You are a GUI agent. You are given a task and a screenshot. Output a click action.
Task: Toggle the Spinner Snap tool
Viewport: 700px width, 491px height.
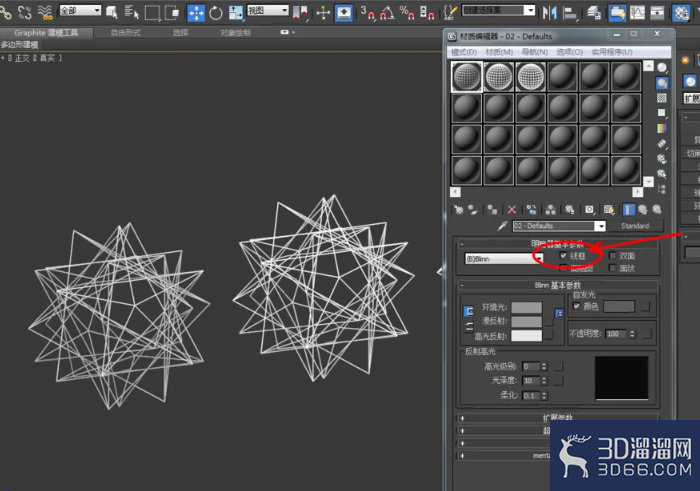pos(427,12)
